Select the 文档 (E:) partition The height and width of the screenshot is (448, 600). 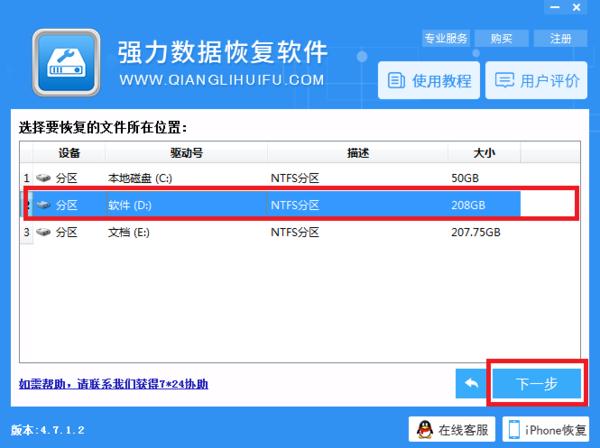coord(270,232)
